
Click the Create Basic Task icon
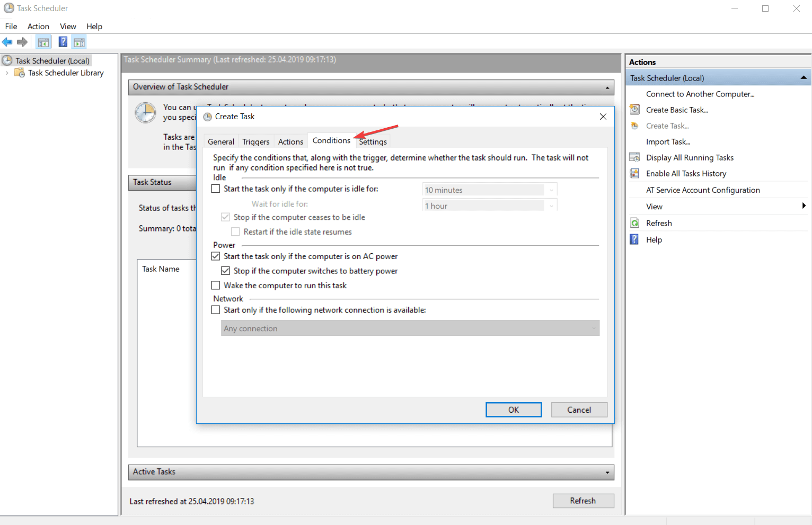point(634,110)
